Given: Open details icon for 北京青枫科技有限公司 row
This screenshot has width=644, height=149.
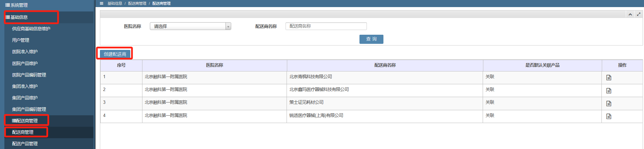Looking at the screenshot, I should [609, 78].
